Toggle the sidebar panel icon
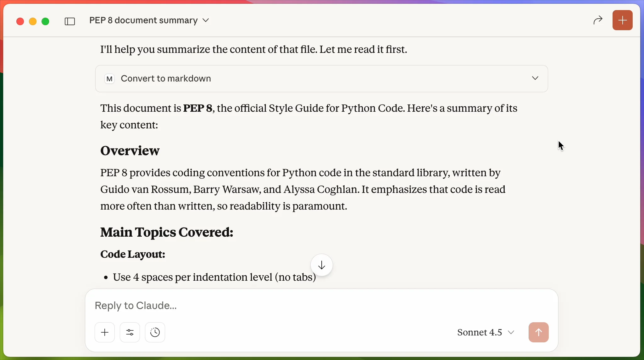Viewport: 644px width, 360px height. (69, 21)
